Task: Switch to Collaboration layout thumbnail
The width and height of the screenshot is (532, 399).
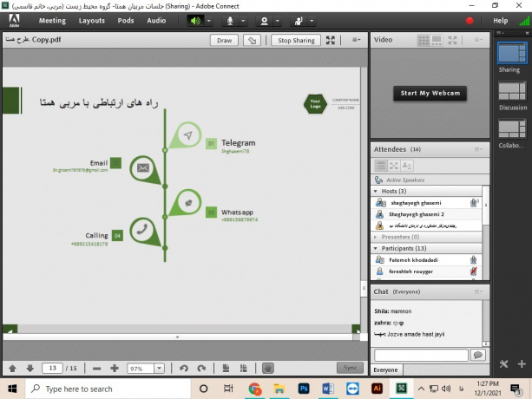Action: [x=512, y=129]
